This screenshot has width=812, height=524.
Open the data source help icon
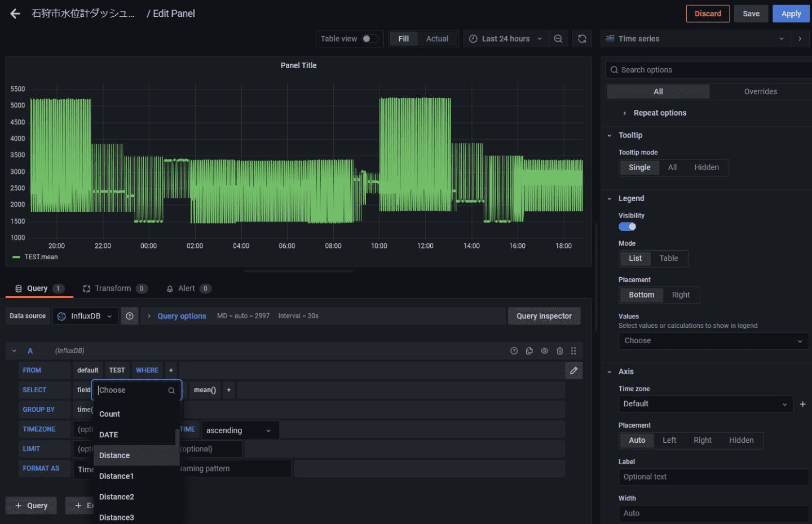point(130,316)
